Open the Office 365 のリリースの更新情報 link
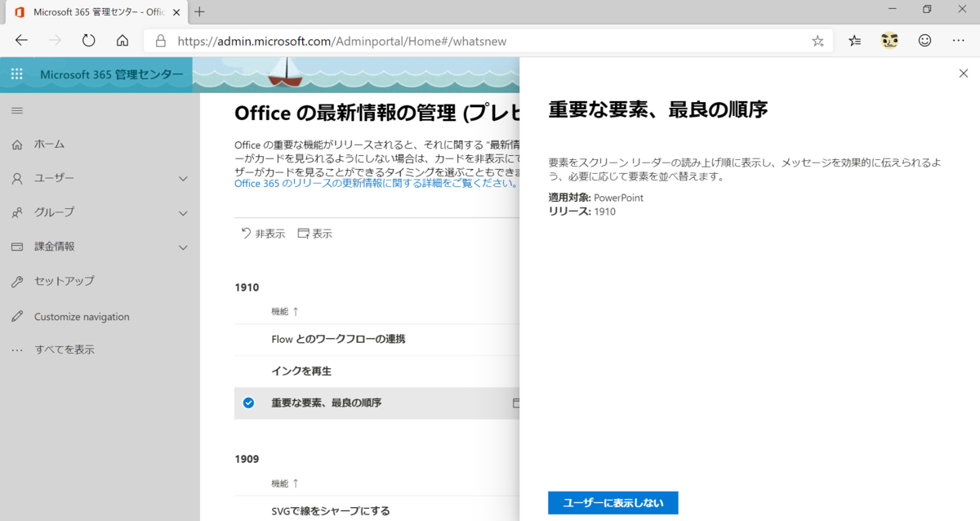This screenshot has width=980, height=521. point(376,183)
